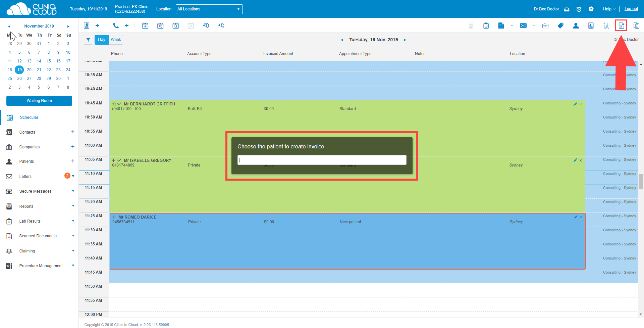Open settings via the gear icon

591,9
